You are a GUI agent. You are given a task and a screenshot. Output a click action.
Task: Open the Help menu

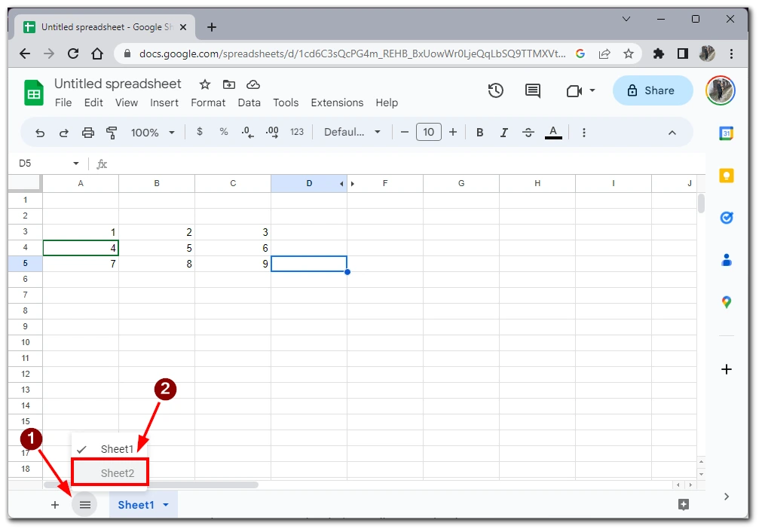pyautogui.click(x=387, y=102)
